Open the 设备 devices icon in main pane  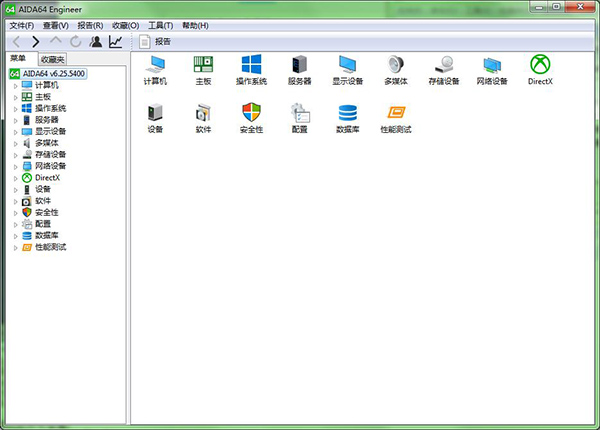155,118
